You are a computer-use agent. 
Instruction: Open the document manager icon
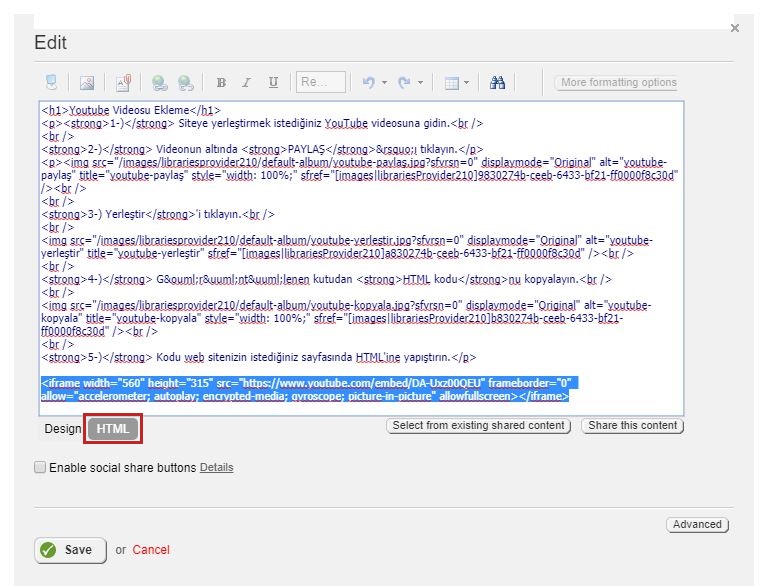tap(123, 83)
